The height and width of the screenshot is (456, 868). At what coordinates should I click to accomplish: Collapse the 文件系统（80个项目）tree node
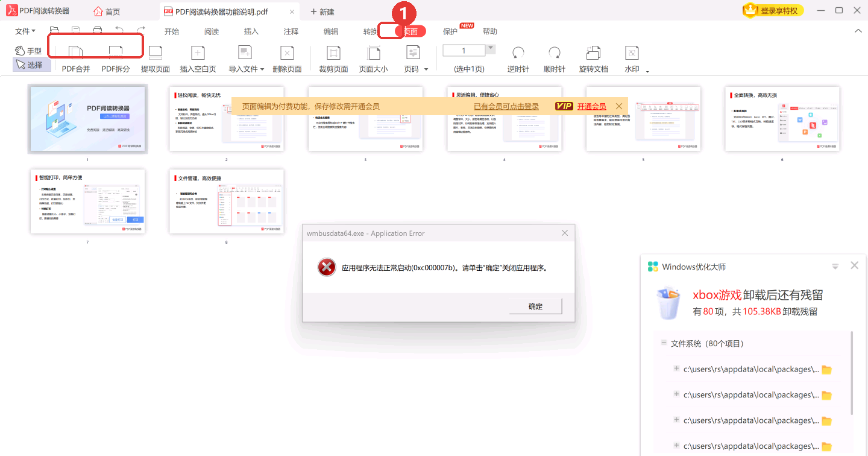click(x=664, y=343)
